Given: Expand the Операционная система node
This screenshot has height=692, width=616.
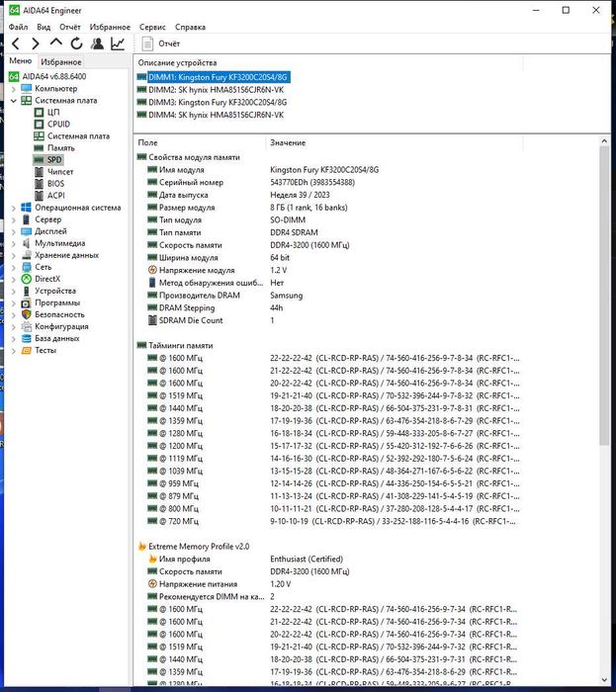Looking at the screenshot, I should coord(13,208).
